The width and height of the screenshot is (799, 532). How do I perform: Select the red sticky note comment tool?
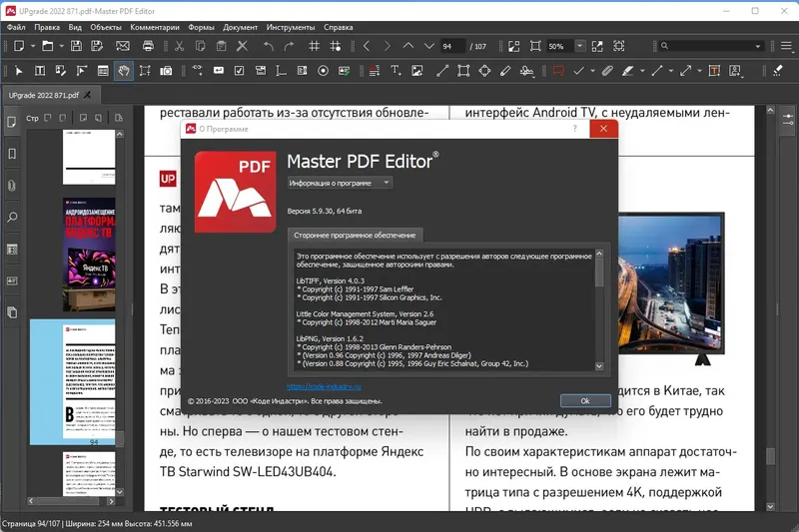(x=558, y=71)
